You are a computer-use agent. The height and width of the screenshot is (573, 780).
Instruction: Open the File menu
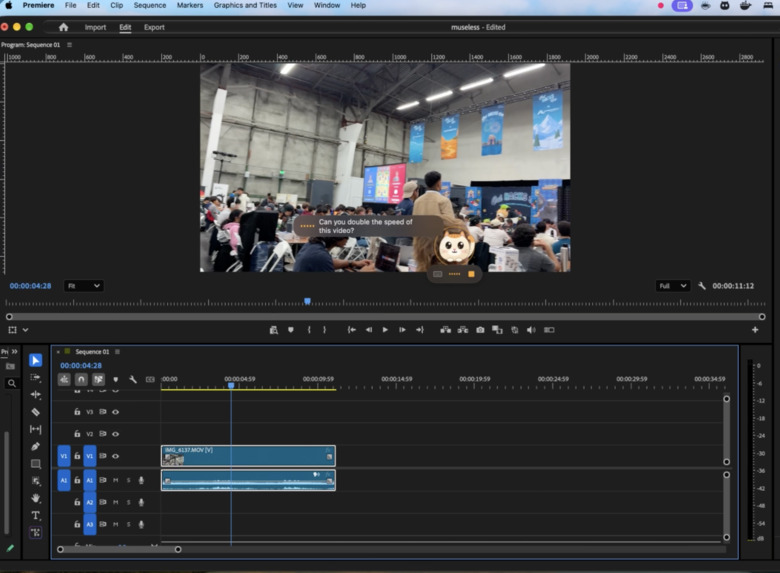pyautogui.click(x=71, y=5)
